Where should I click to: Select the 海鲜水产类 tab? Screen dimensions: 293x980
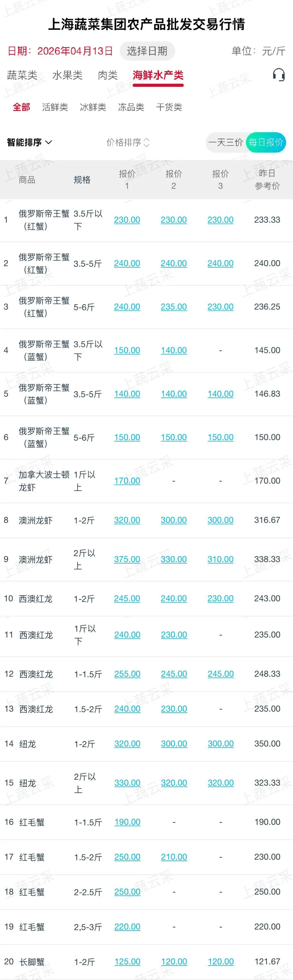click(x=158, y=75)
